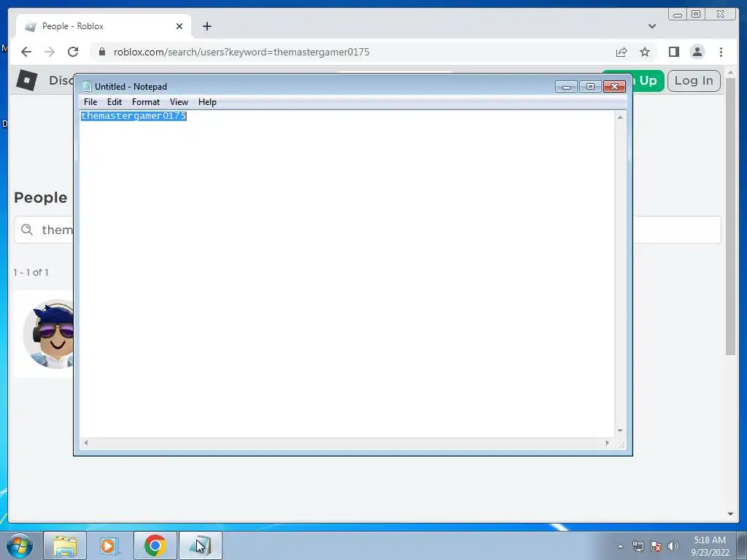Open the Notepad title bar system icon

87,86
